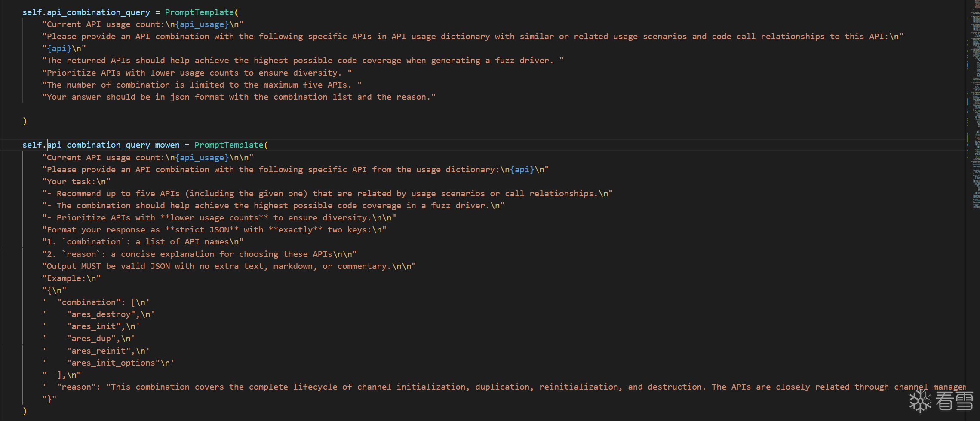980x421 pixels.
Task: Click the 看雪 watermark text
Action: [955, 401]
